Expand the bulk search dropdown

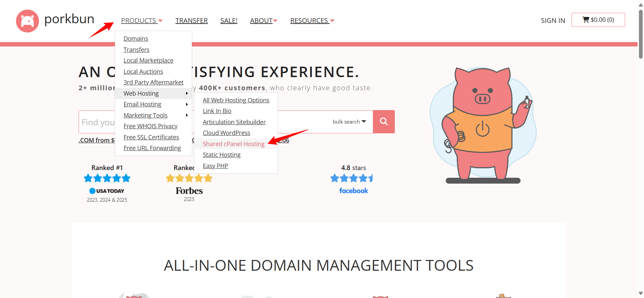[x=349, y=122]
